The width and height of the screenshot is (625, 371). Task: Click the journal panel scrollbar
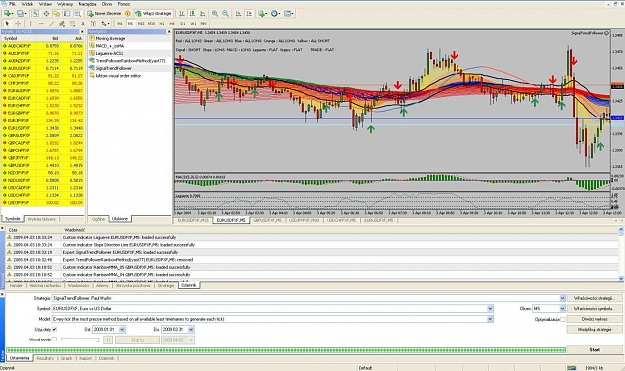(621, 254)
